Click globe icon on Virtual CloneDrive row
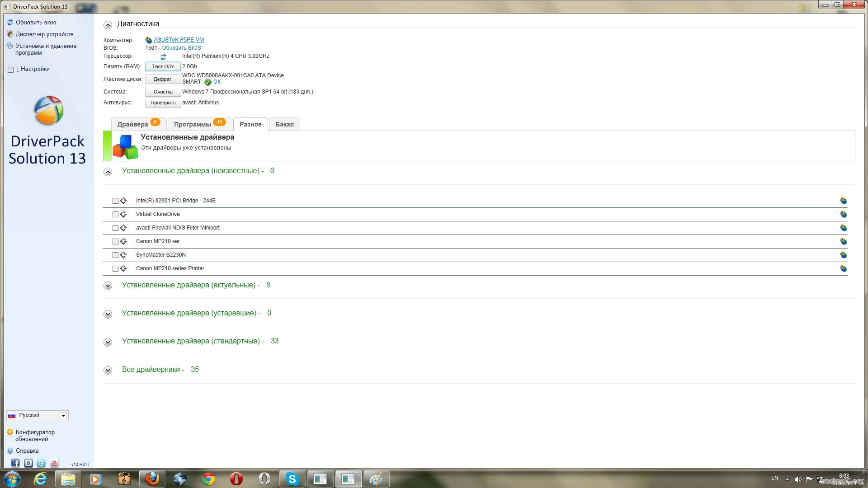This screenshot has height=488, width=868. click(843, 214)
